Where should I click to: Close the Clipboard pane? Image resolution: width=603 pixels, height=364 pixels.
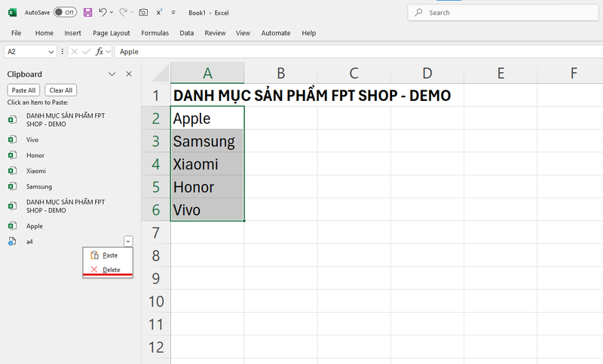129,74
